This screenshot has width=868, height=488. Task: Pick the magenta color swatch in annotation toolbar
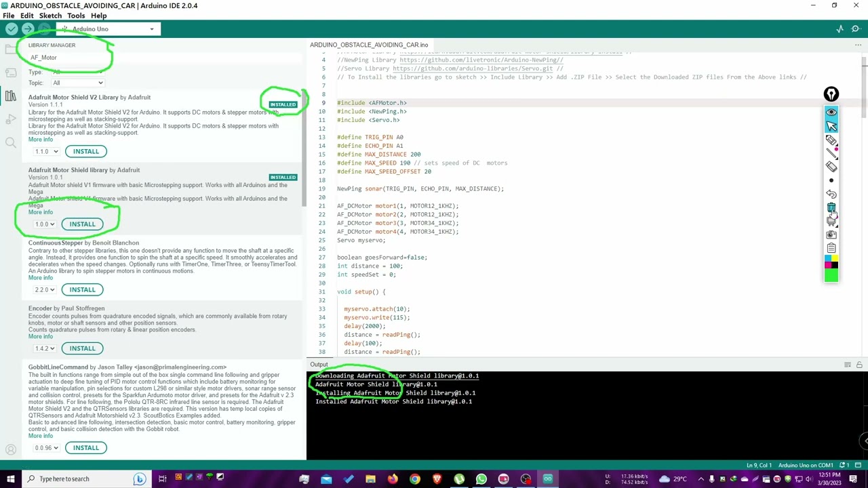[x=828, y=265]
